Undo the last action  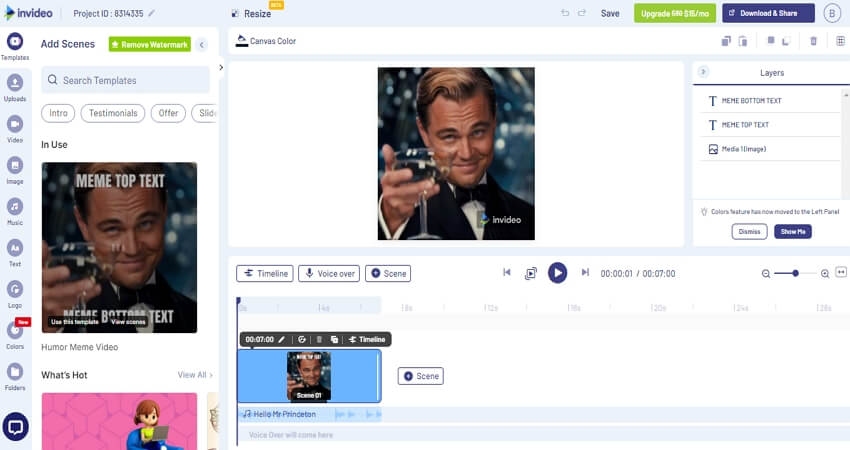coord(565,13)
